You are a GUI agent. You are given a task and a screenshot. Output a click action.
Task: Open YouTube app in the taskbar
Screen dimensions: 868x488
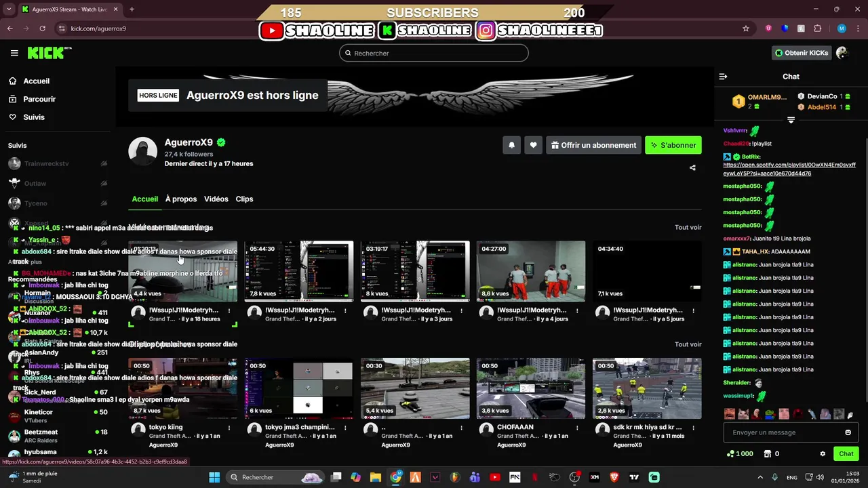pyautogui.click(x=495, y=477)
